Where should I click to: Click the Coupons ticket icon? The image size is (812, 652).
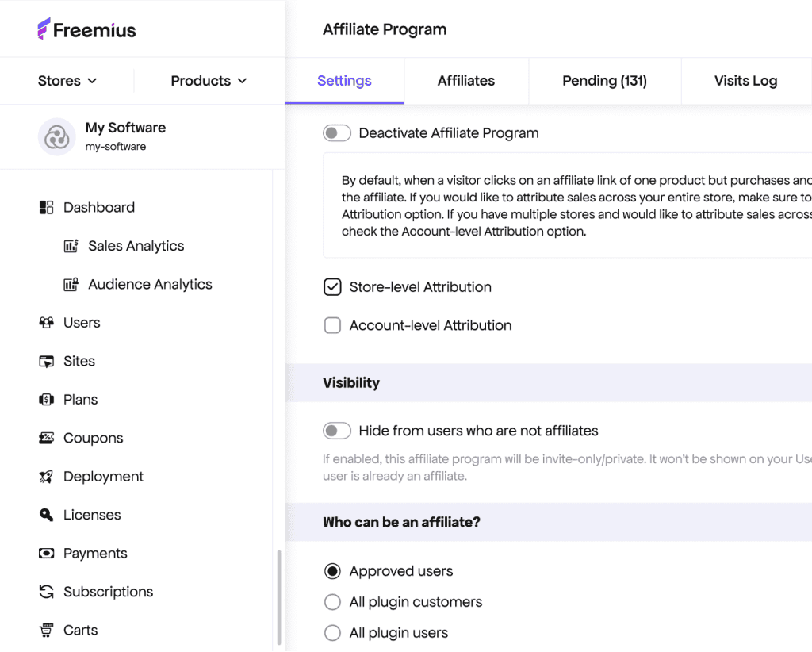click(x=46, y=438)
